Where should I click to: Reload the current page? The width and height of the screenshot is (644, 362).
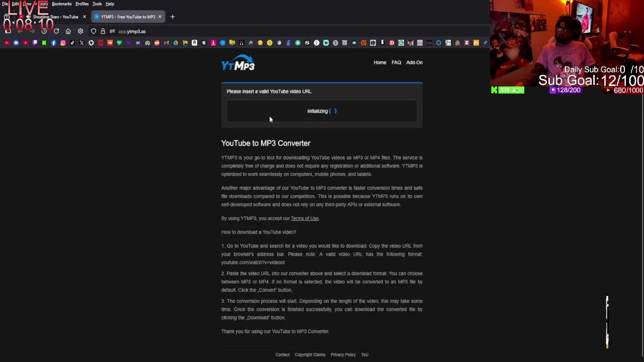[x=56, y=31]
